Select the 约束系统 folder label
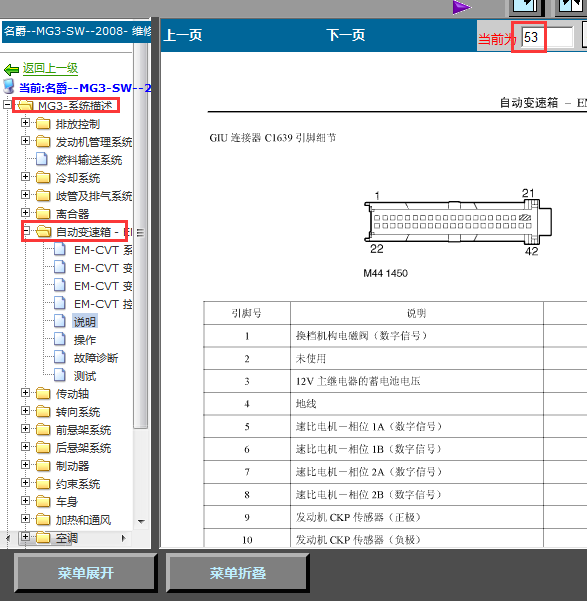 78,484
